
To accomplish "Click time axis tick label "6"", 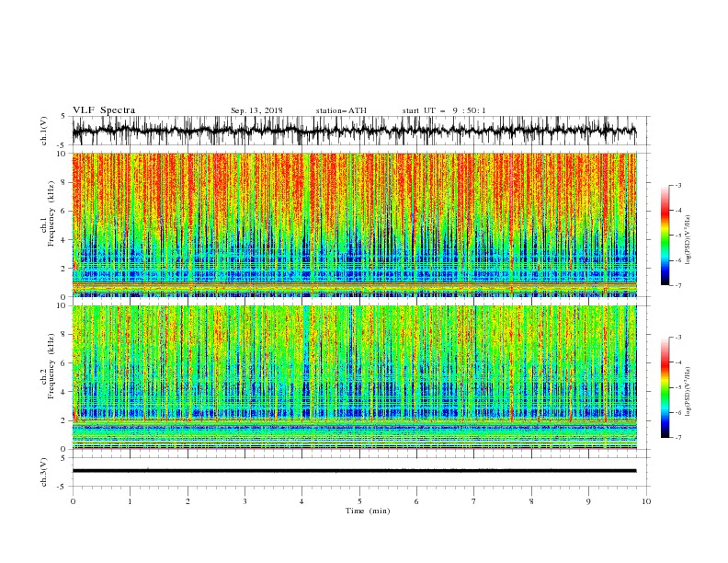I will pyautogui.click(x=416, y=501).
